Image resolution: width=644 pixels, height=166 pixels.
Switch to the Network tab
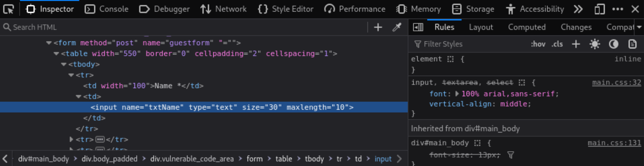pos(223,9)
